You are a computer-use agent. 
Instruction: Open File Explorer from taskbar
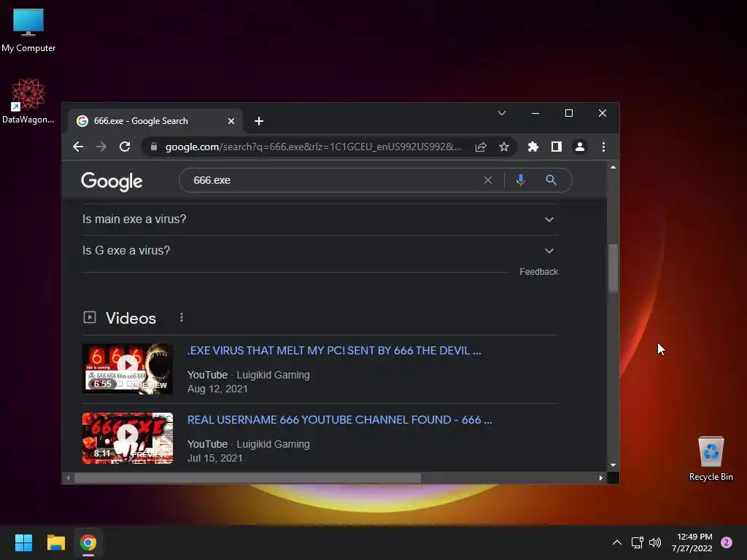[56, 542]
